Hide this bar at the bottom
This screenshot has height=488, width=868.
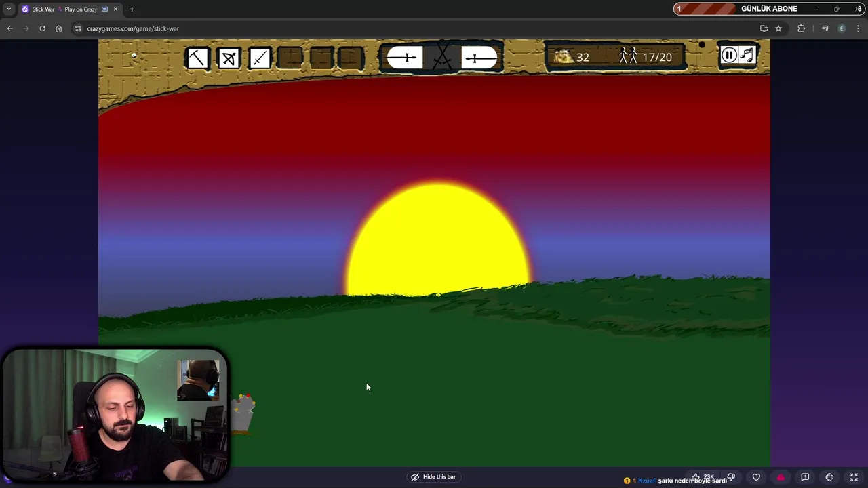pyautogui.click(x=433, y=476)
